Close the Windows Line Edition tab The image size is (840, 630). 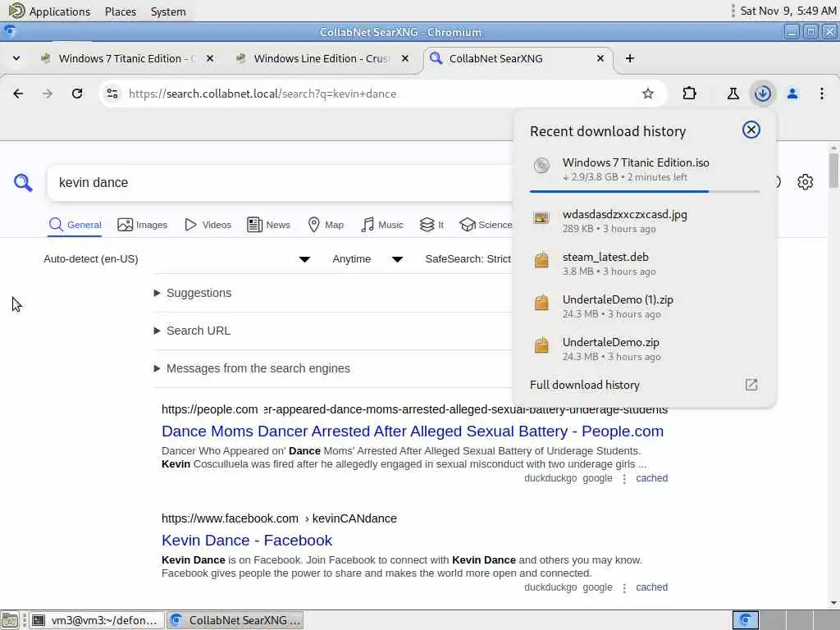pyautogui.click(x=405, y=58)
